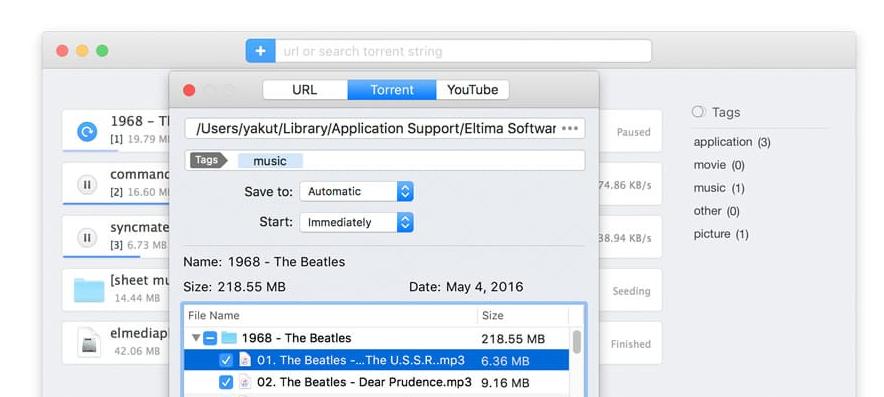Click the folder icon of the sheet music item

click(89, 290)
